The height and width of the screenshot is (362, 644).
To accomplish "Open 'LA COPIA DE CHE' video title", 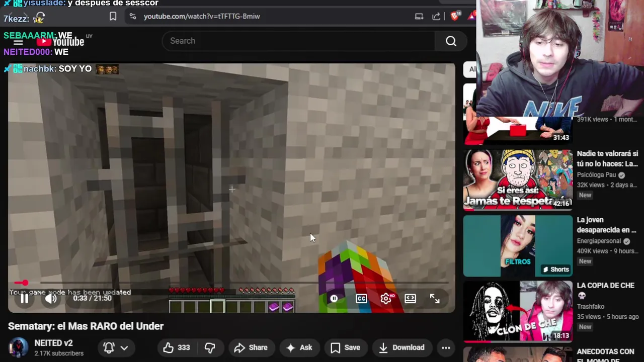I will click(x=606, y=290).
